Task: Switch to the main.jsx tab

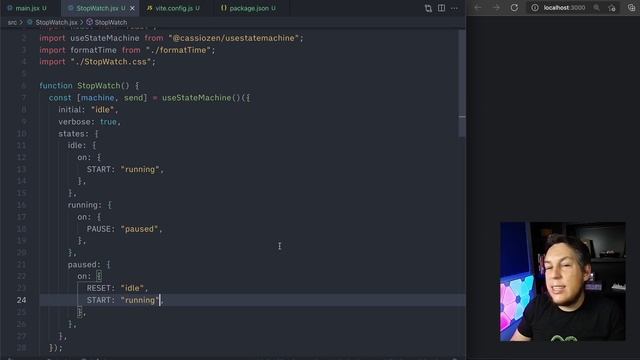Action: pyautogui.click(x=27, y=8)
